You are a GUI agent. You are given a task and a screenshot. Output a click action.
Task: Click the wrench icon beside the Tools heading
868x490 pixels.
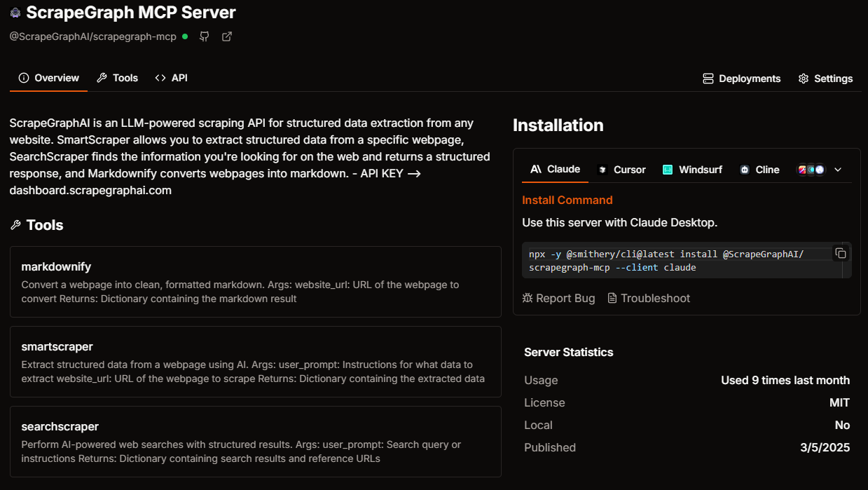[x=15, y=225]
